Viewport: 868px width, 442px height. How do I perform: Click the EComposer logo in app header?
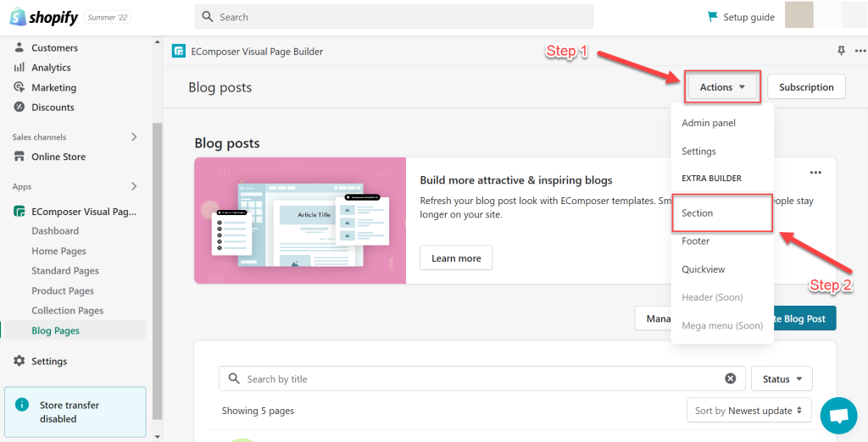pyautogui.click(x=178, y=52)
